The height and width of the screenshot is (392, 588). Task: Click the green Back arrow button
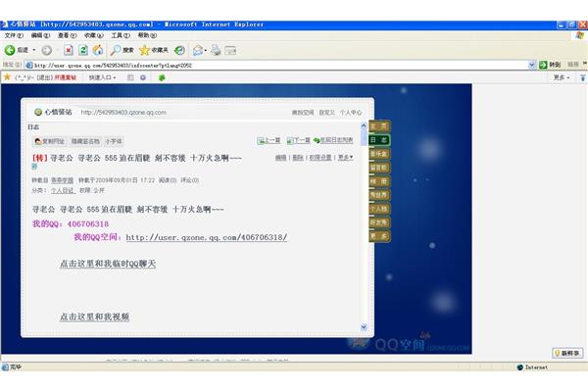pyautogui.click(x=10, y=50)
